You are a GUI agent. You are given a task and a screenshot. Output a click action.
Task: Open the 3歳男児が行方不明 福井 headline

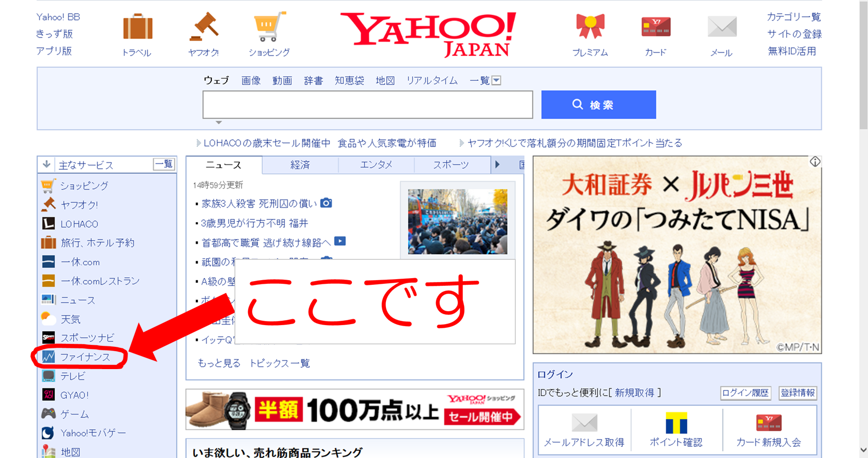(x=254, y=223)
